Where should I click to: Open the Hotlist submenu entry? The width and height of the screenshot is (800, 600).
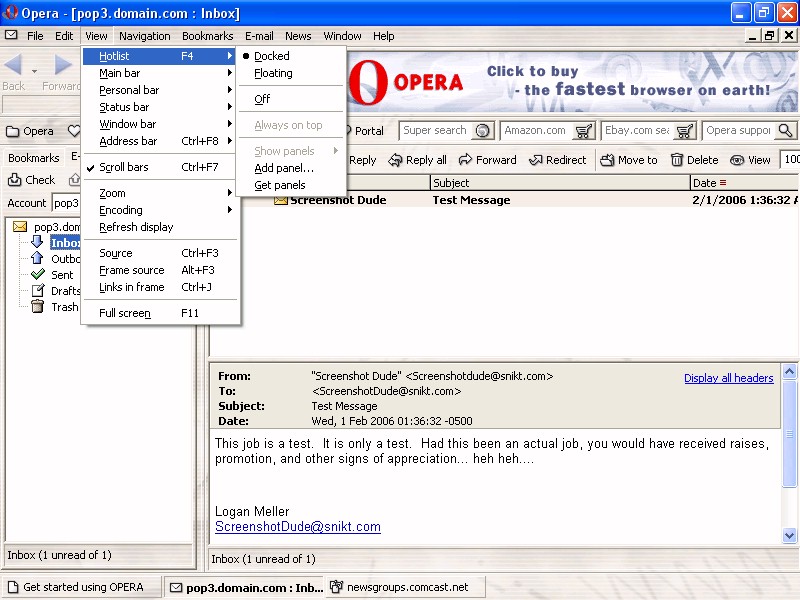click(160, 56)
